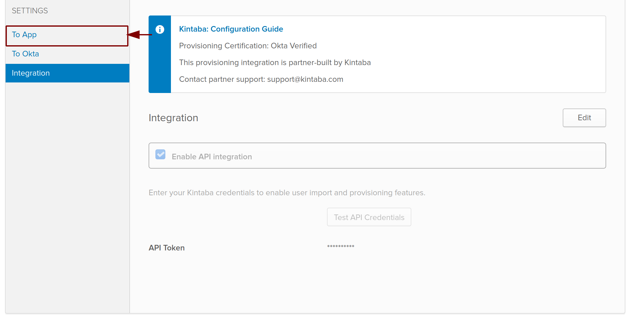
Task: Click the Integration section heading
Action: pos(173,118)
